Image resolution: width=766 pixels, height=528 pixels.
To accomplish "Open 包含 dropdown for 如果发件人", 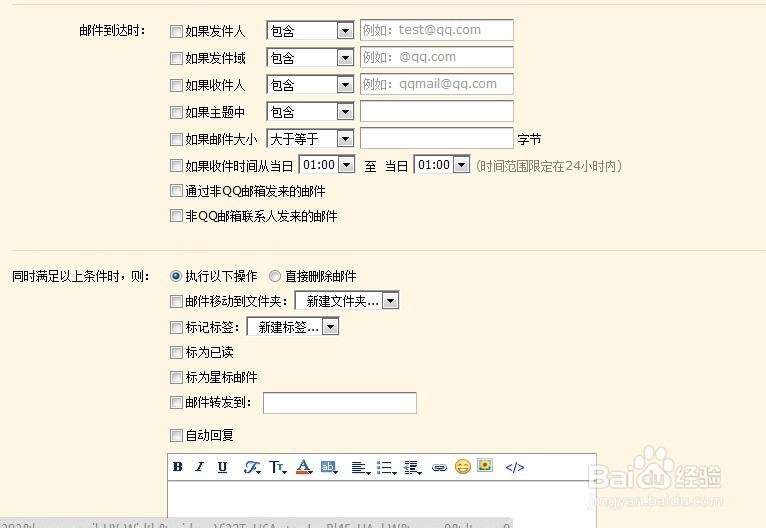I will [x=310, y=31].
